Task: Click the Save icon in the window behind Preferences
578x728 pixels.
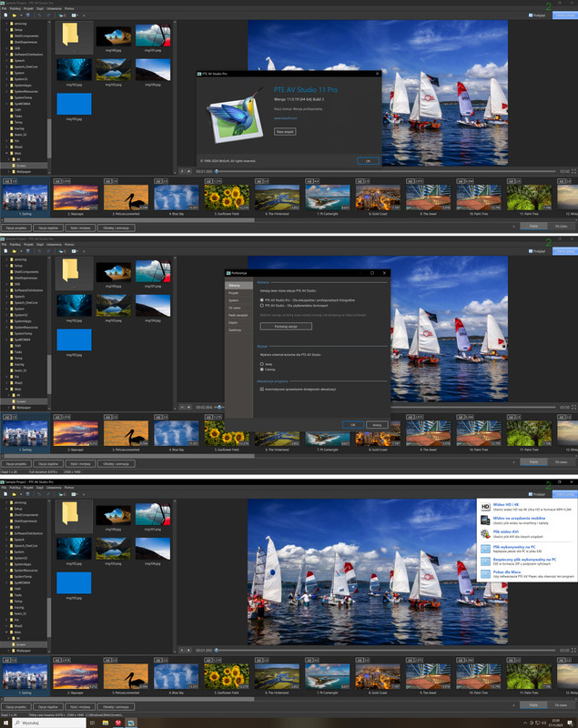Action: [x=28, y=251]
